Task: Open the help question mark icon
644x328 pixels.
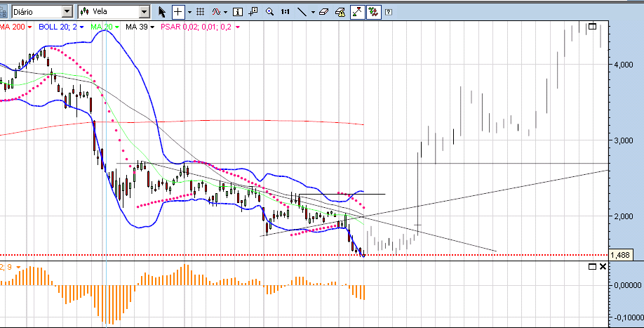Action: pos(389,12)
